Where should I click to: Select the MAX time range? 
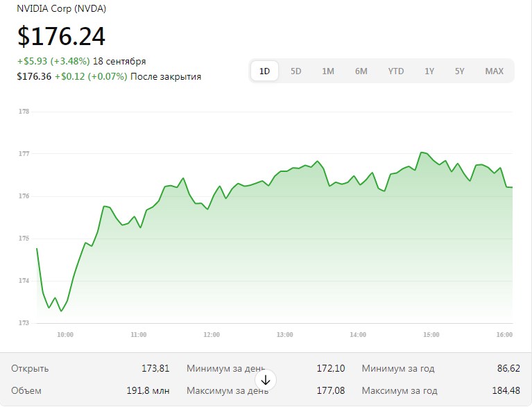494,71
